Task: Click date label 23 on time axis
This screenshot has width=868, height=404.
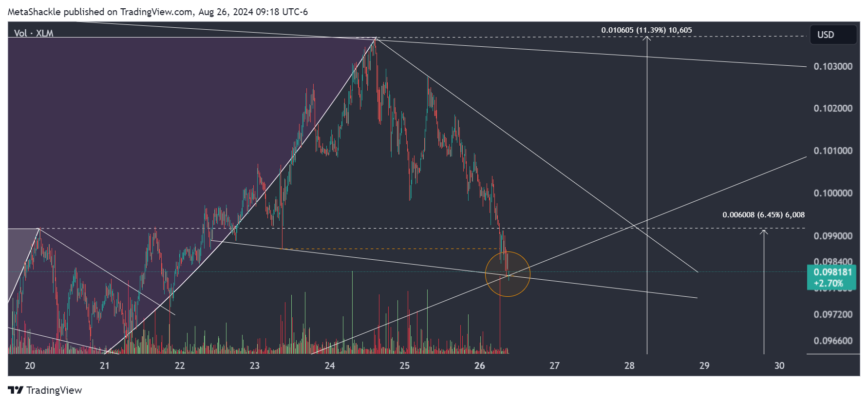Action: point(255,366)
